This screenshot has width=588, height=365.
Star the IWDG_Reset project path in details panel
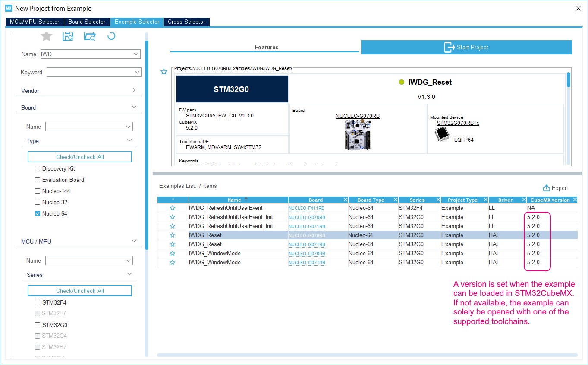(164, 72)
